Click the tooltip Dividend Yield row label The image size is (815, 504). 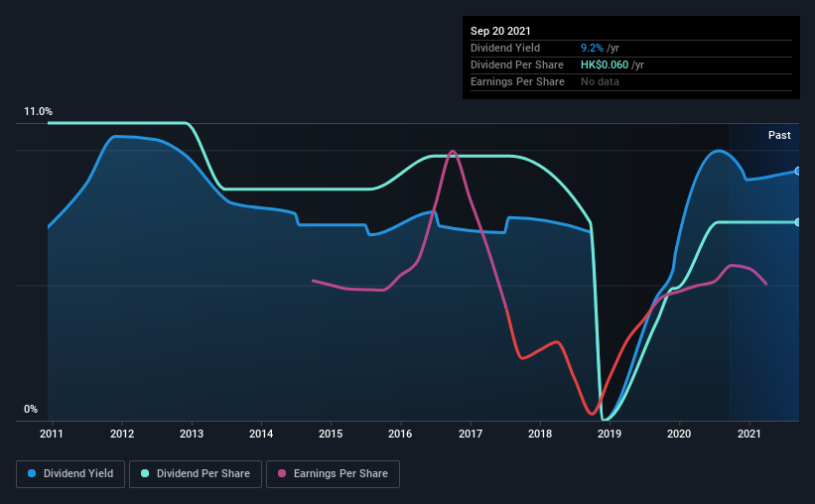505,48
